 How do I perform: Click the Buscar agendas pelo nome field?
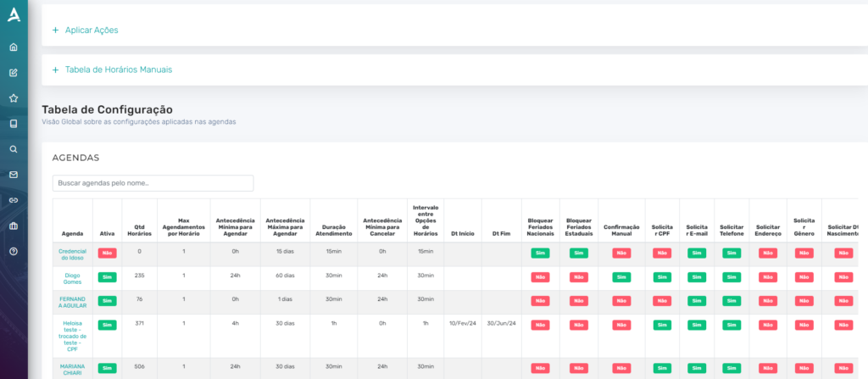tap(153, 183)
